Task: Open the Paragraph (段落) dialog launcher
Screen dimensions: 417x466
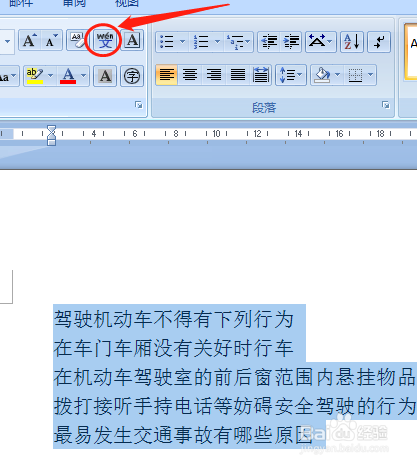Action: pos(386,105)
